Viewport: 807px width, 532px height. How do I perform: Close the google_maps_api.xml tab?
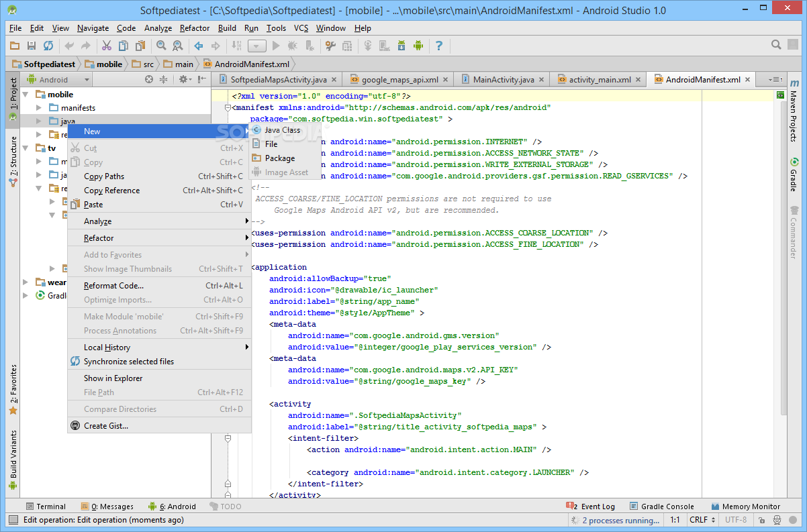coord(446,80)
